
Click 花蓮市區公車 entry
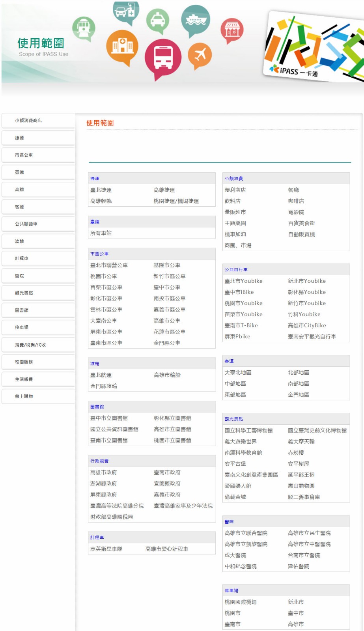(x=170, y=332)
